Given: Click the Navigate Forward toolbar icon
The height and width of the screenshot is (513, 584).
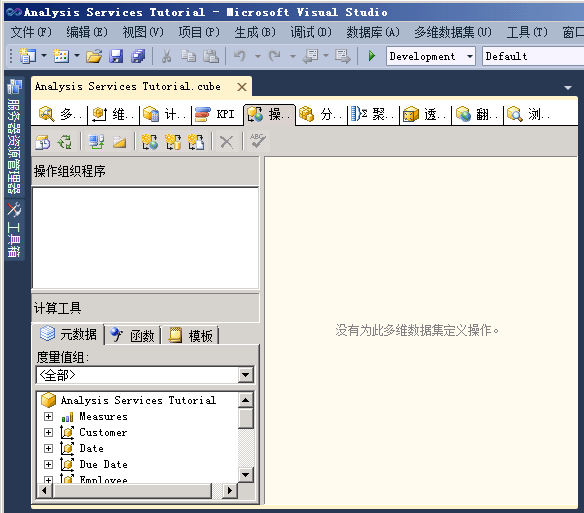Looking at the screenshot, I should coord(342,56).
